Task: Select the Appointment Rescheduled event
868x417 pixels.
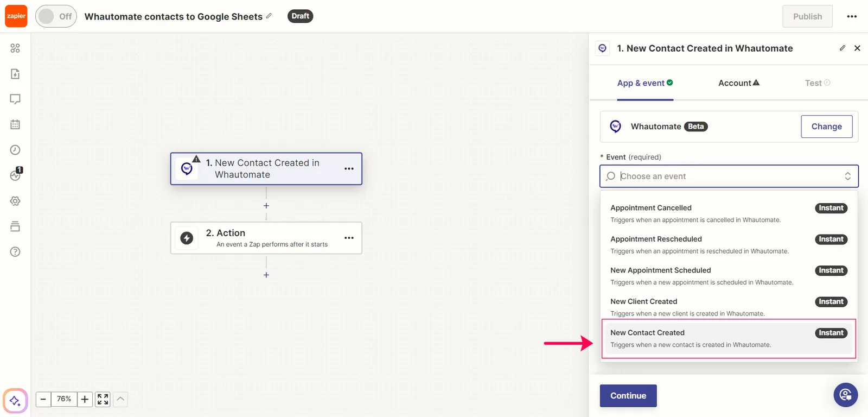Action: point(729,245)
